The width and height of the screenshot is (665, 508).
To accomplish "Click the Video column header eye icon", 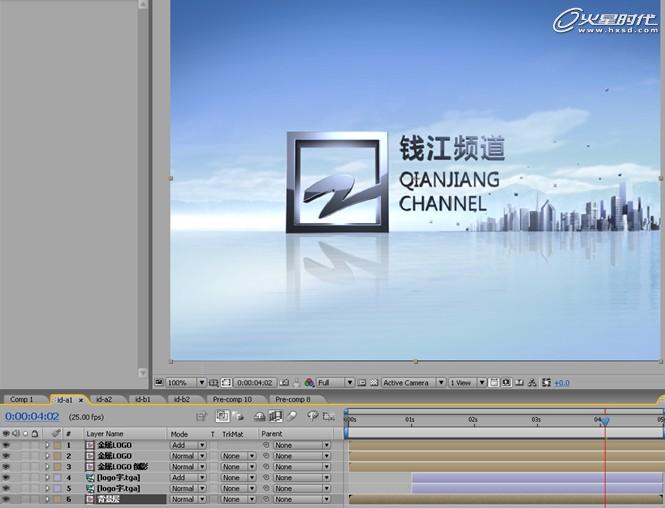I will (x=6, y=433).
